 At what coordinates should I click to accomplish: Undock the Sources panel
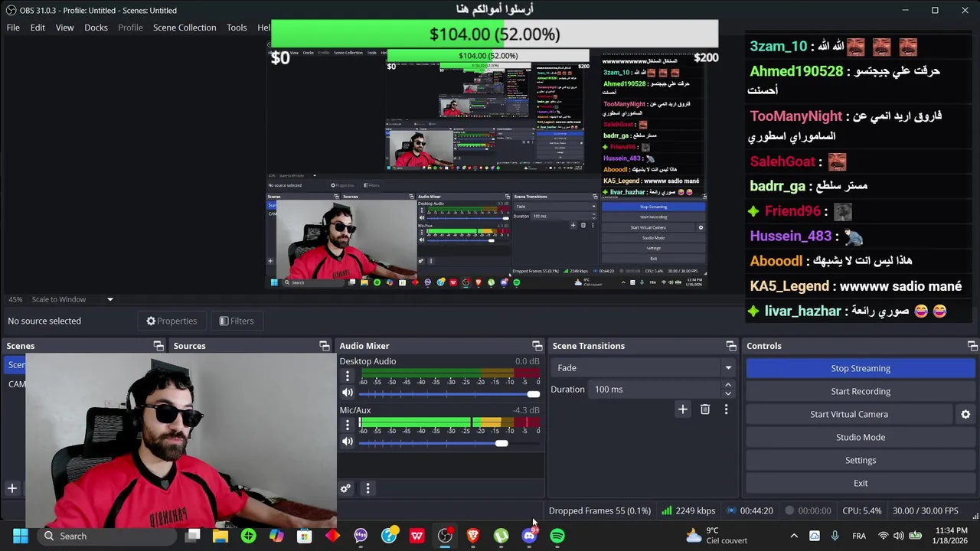325,346
